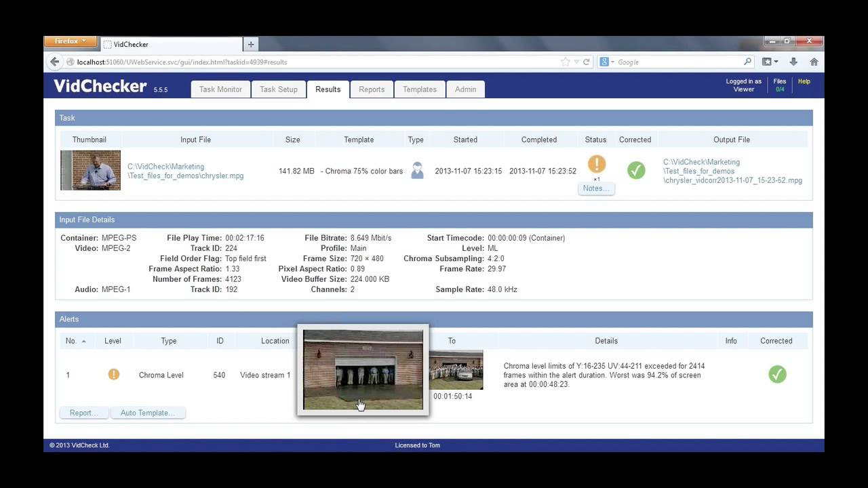Click the Info column header

coord(731,341)
